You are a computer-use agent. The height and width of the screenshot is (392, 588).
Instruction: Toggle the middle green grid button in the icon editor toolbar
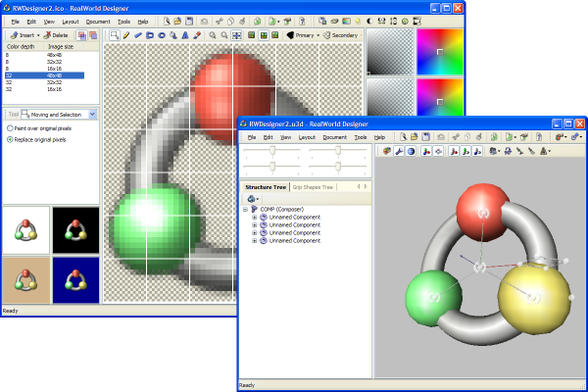point(264,35)
